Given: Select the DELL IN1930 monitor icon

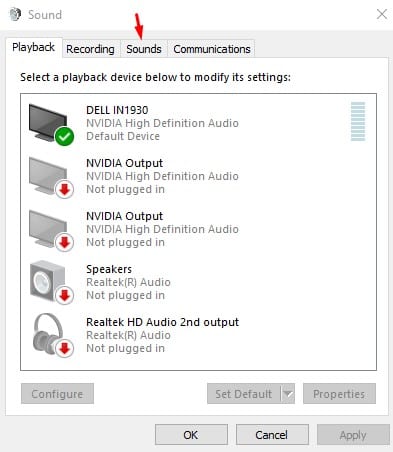Looking at the screenshot, I should pyautogui.click(x=51, y=124).
